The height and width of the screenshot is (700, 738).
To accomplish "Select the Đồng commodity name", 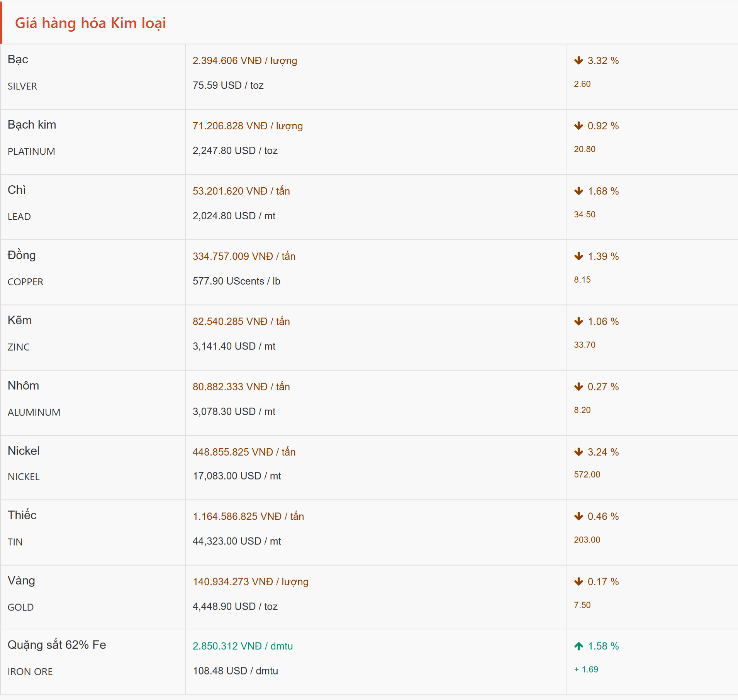I will click(22, 255).
